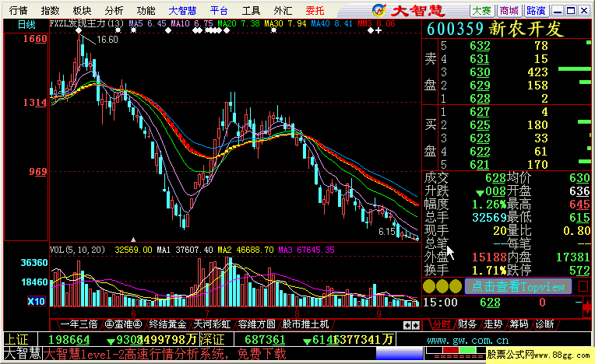Viewport: 595px width, 364px height.
Task: Click buy level 5 price 621
Action: pos(480,165)
